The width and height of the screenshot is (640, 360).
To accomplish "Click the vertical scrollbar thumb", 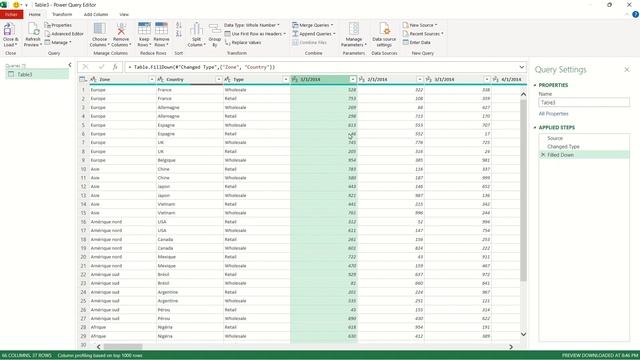I will pyautogui.click(x=523, y=190).
